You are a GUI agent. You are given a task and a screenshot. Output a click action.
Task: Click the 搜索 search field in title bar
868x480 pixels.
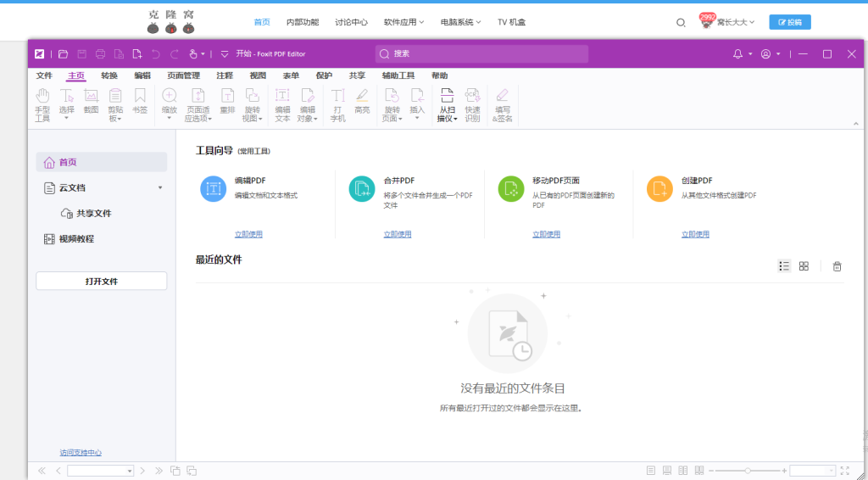point(481,53)
